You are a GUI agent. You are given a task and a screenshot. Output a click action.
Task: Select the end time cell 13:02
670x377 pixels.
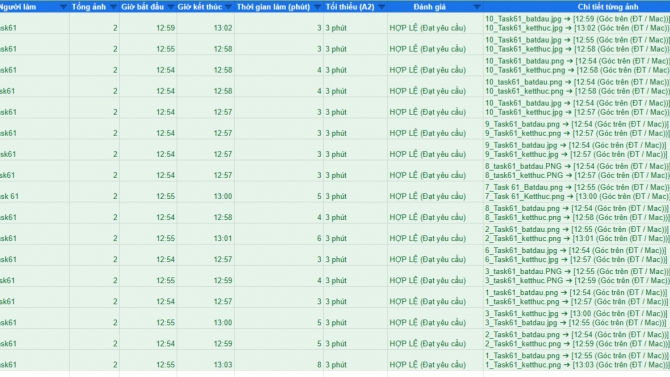click(x=206, y=23)
